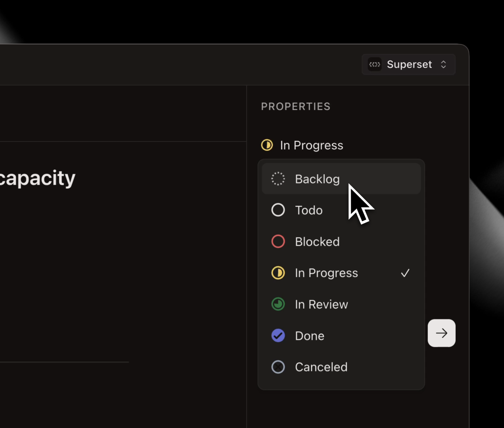Viewport: 504px width, 428px height.
Task: Click the Canceled cross-circle icon
Action: point(278,367)
